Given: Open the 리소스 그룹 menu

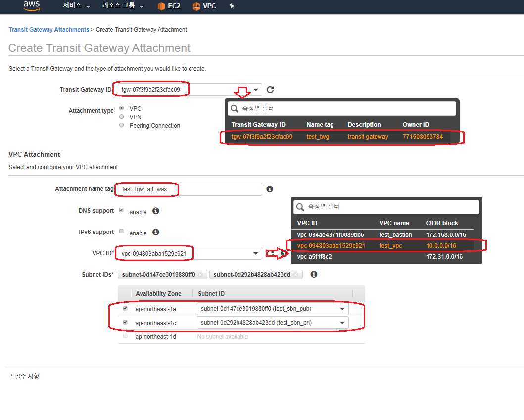Looking at the screenshot, I should tap(123, 6).
